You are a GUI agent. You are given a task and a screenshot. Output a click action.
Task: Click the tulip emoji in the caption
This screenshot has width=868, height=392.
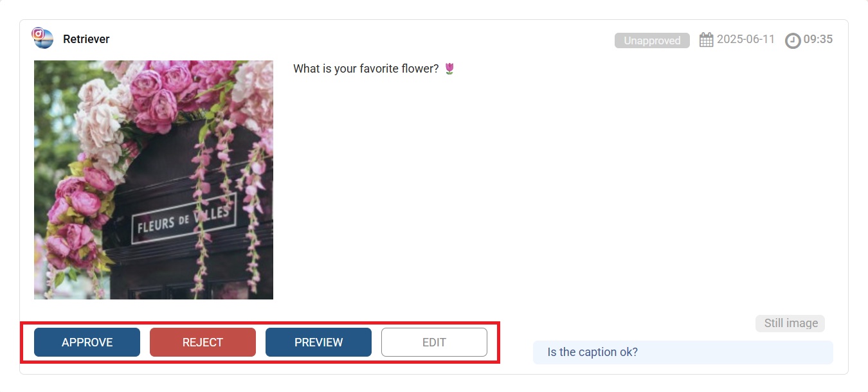449,68
